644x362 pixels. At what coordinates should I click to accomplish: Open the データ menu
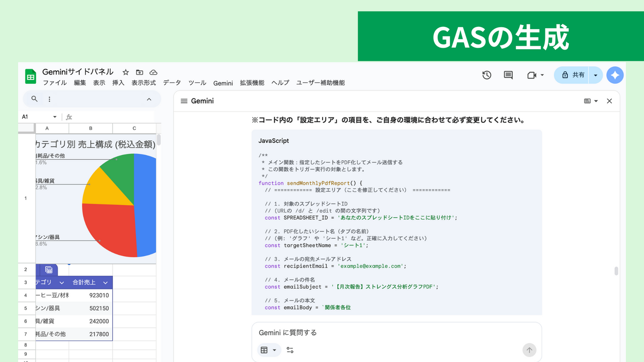coord(172,83)
